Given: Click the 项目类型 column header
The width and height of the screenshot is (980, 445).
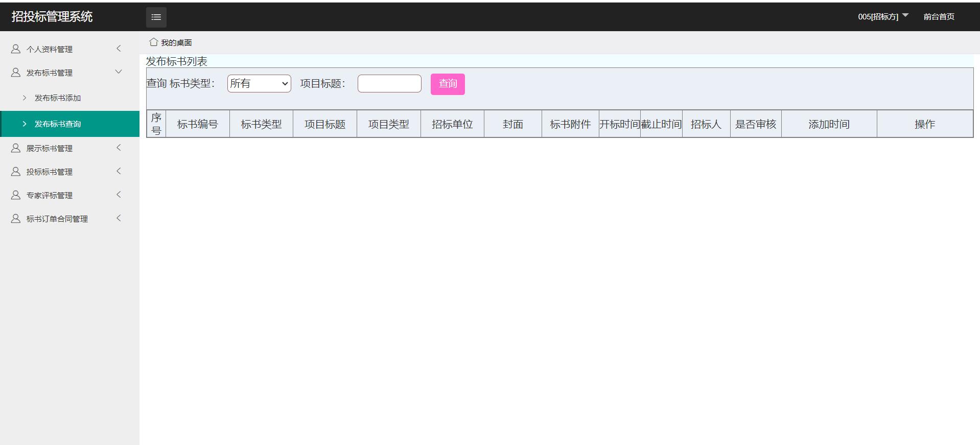Looking at the screenshot, I should [389, 124].
